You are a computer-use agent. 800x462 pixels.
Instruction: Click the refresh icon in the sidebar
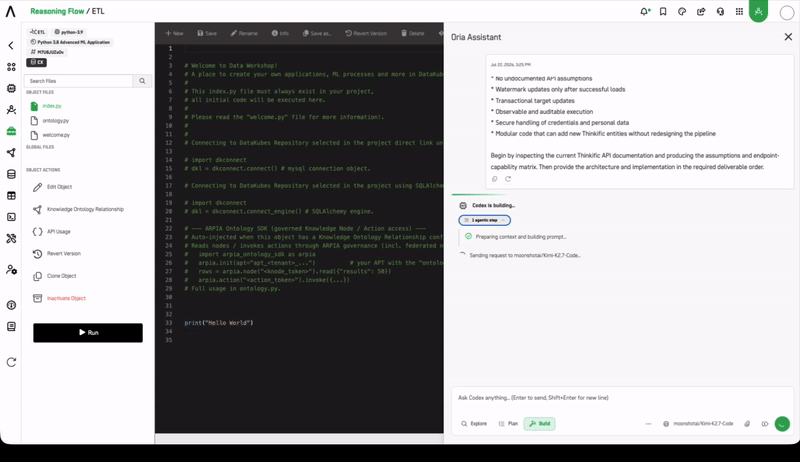coord(11,362)
